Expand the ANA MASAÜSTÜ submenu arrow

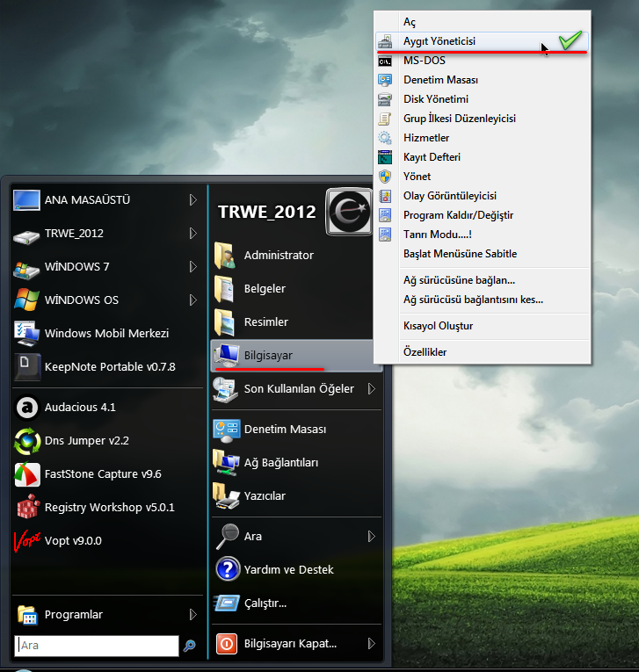pyautogui.click(x=193, y=200)
